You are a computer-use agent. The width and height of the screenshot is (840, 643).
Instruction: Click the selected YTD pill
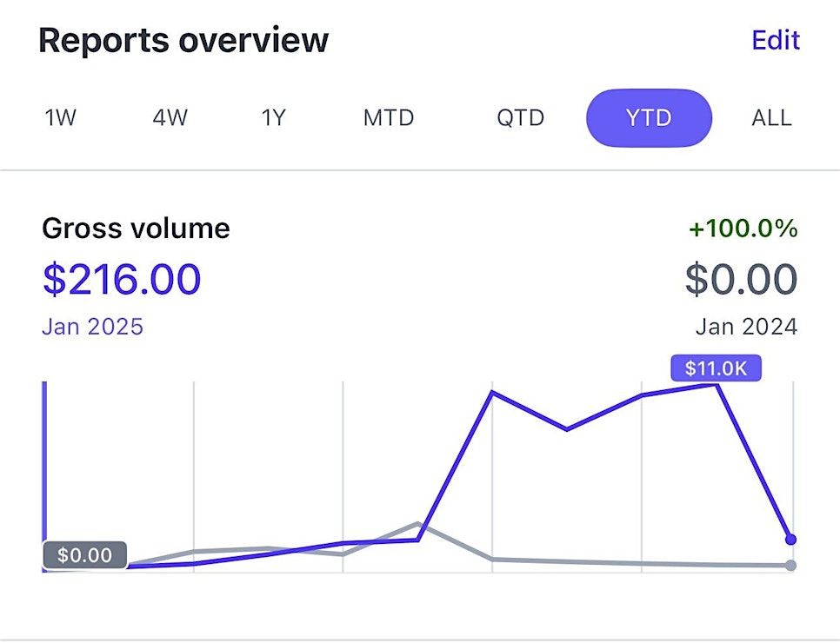click(649, 117)
